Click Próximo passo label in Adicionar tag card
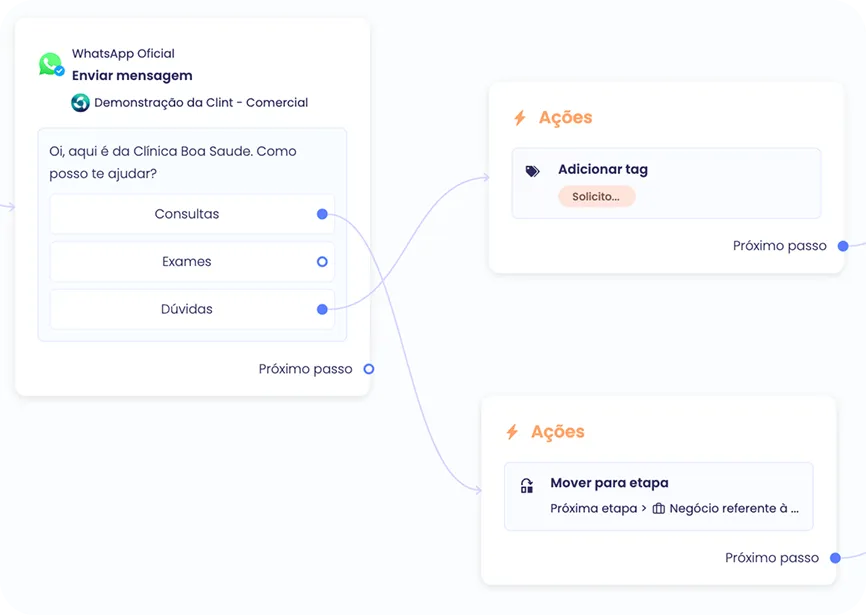866x615 pixels. coord(780,246)
